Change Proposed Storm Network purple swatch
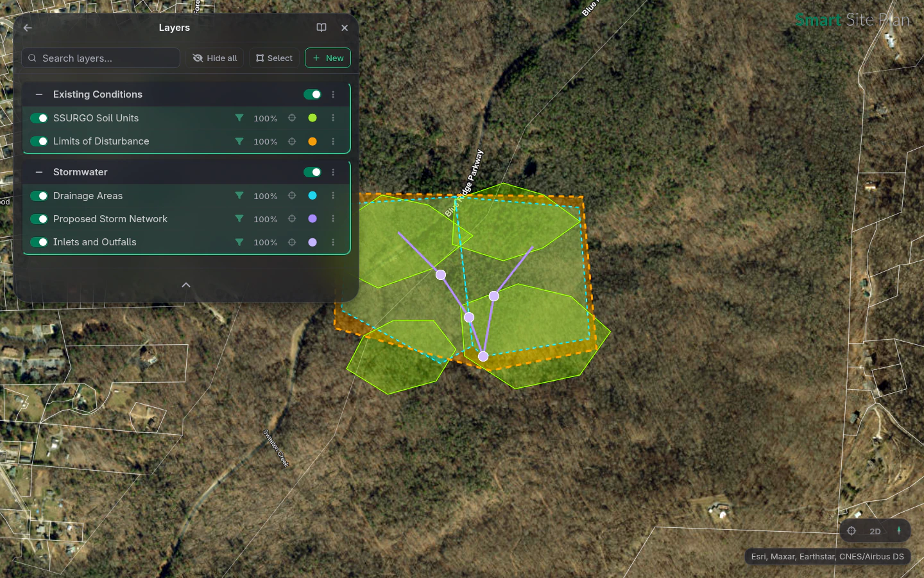This screenshot has width=924, height=578. [312, 219]
